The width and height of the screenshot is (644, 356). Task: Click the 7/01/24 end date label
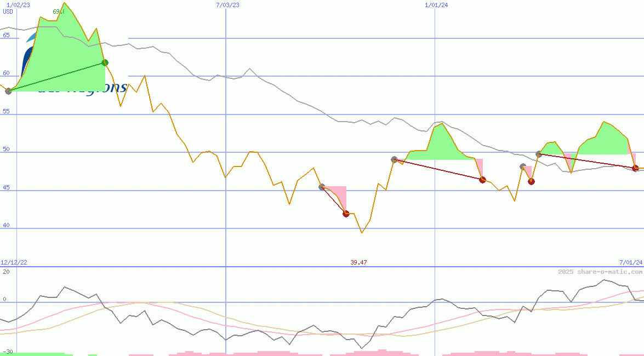point(631,262)
